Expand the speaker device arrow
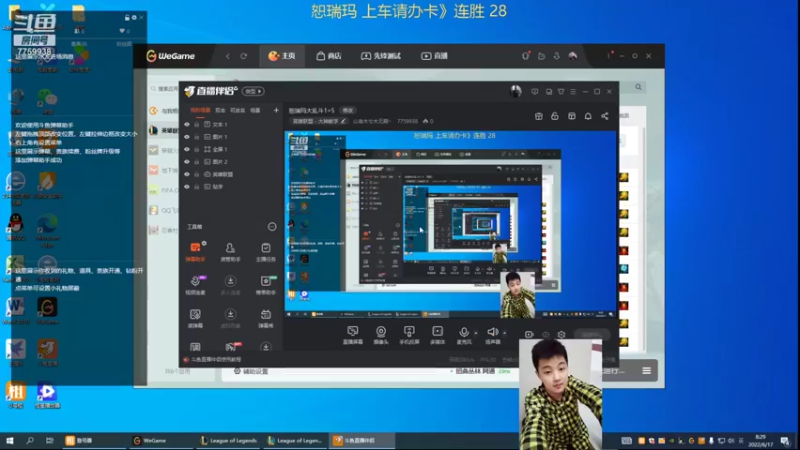 point(505,333)
